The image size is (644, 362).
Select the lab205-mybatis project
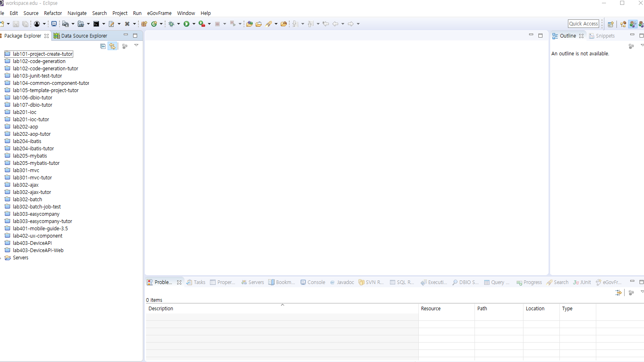coord(26,156)
